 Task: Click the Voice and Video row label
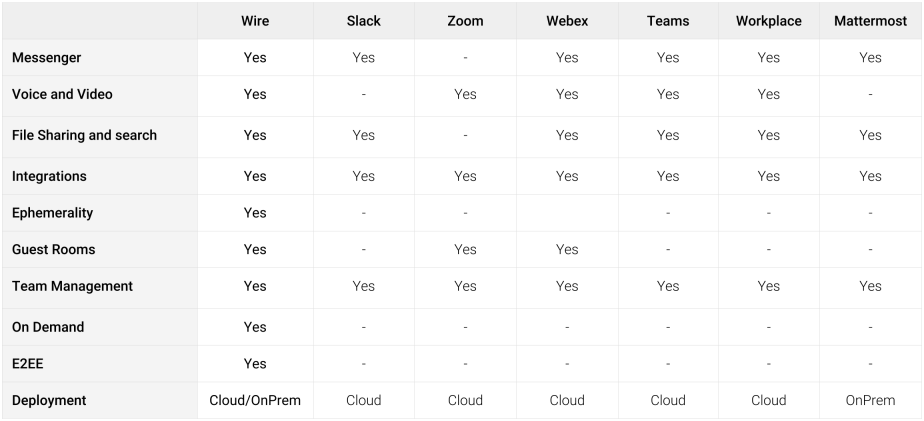(x=62, y=95)
